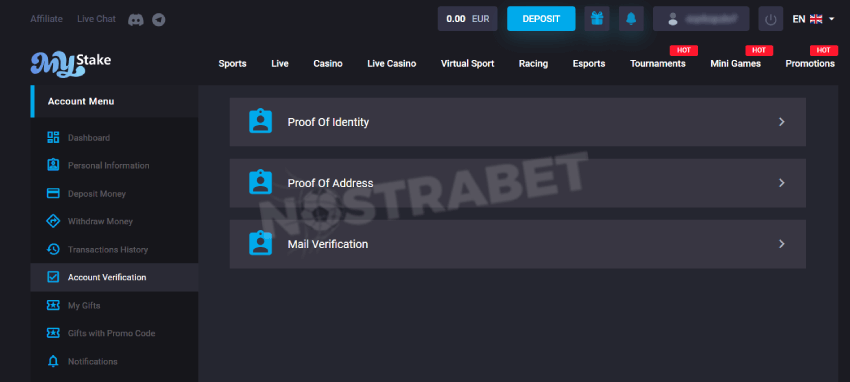850x382 pixels.
Task: Open Gifts with Promo Code label
Action: pos(112,333)
